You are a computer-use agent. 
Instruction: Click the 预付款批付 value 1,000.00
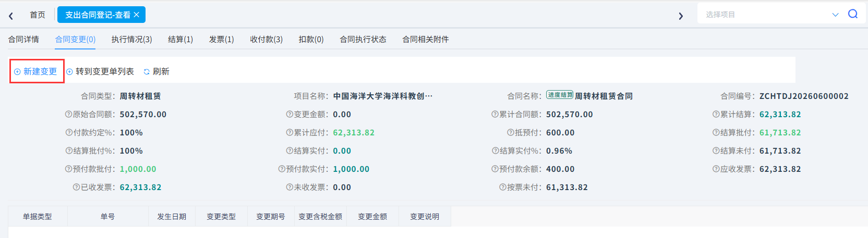point(138,169)
